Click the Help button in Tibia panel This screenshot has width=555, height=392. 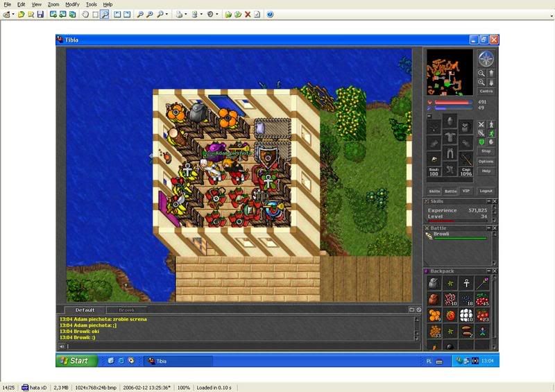click(x=486, y=171)
